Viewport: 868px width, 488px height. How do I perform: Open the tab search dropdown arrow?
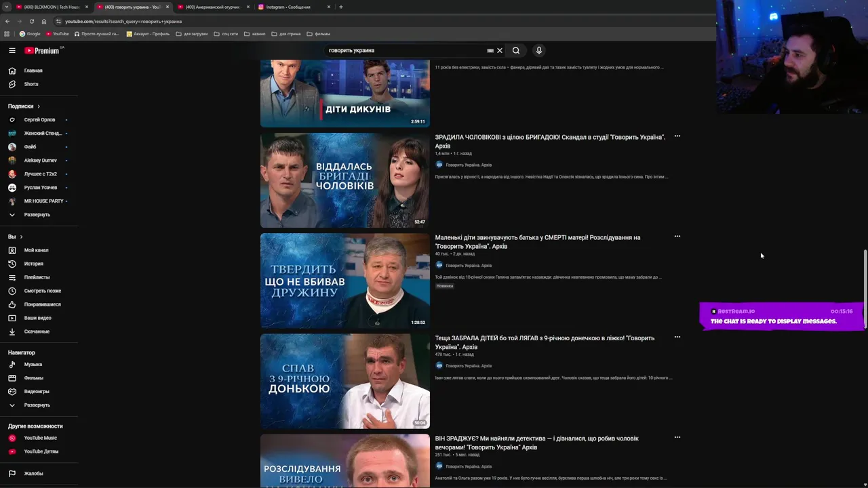point(6,7)
